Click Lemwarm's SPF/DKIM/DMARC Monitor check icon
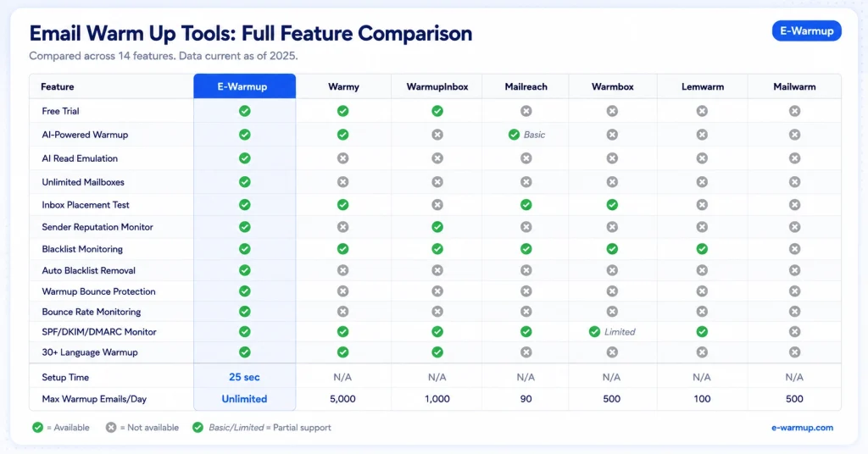 tap(702, 332)
